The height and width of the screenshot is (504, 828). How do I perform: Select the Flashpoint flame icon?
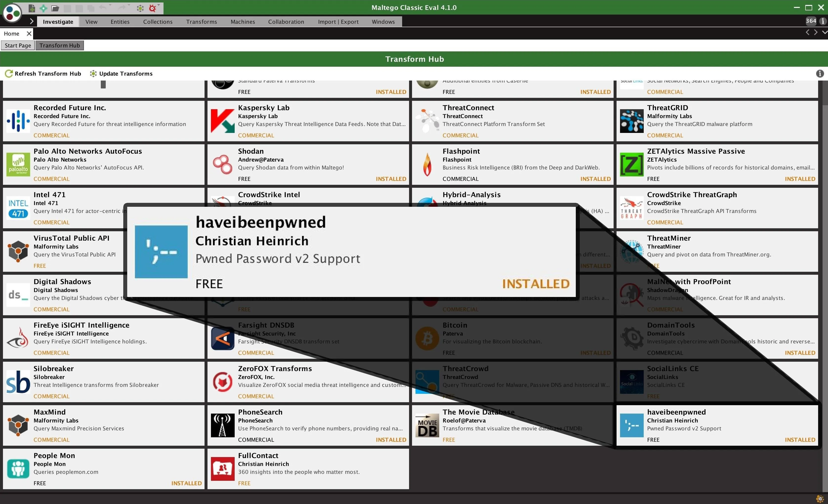click(x=427, y=165)
